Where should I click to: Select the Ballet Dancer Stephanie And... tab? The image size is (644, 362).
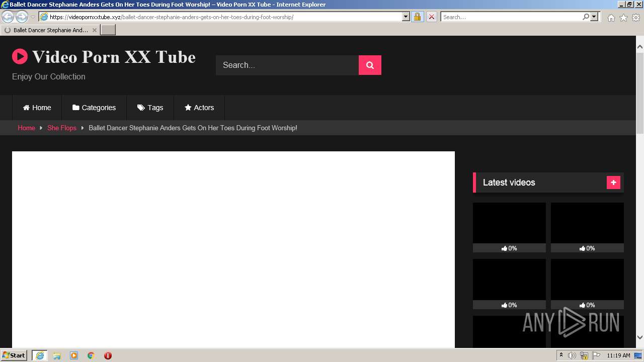(50, 30)
